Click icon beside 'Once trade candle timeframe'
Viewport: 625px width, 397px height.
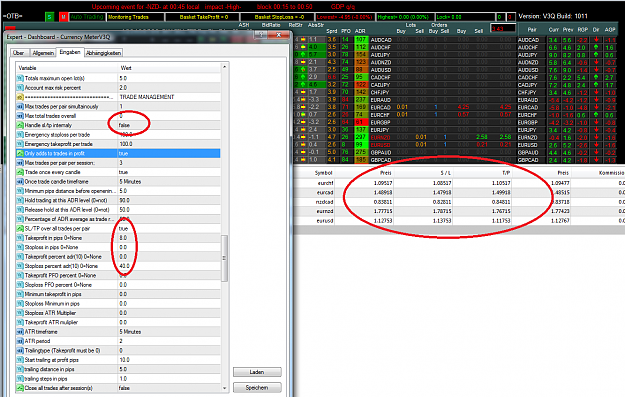(x=20, y=181)
